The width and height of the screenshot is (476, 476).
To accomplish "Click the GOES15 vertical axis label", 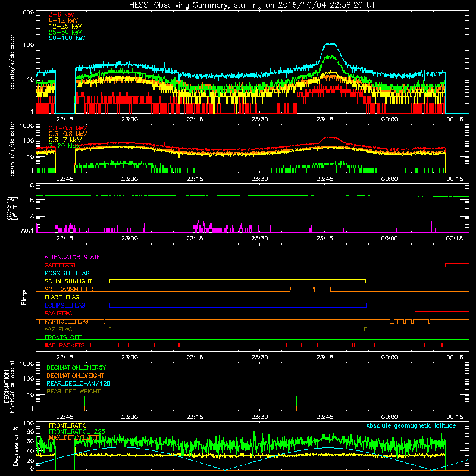I will click(11, 208).
